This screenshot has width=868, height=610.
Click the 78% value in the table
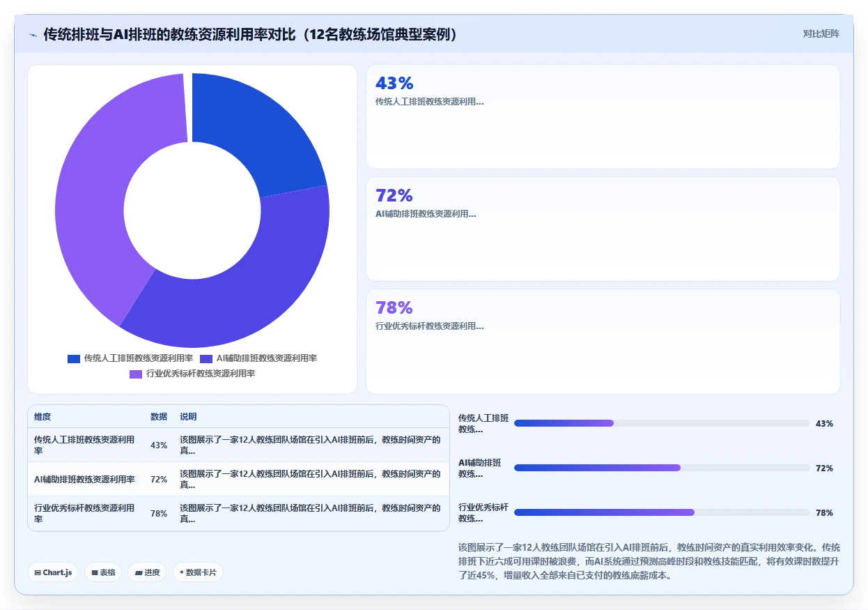tap(159, 514)
